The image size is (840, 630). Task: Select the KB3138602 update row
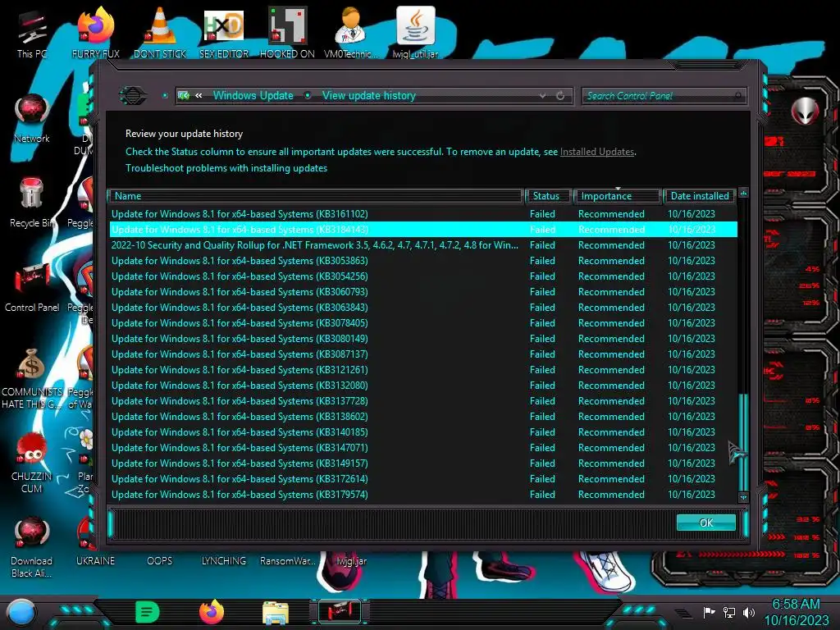(423, 416)
